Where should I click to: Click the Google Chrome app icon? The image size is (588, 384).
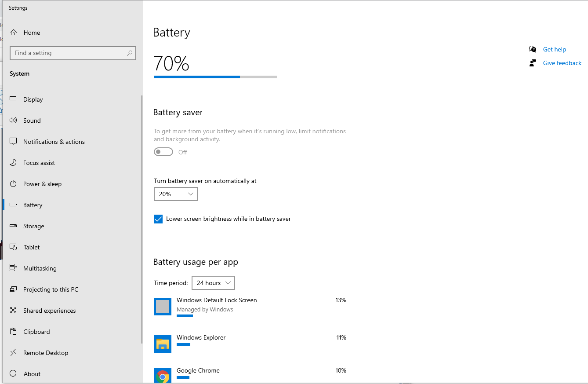click(x=163, y=375)
